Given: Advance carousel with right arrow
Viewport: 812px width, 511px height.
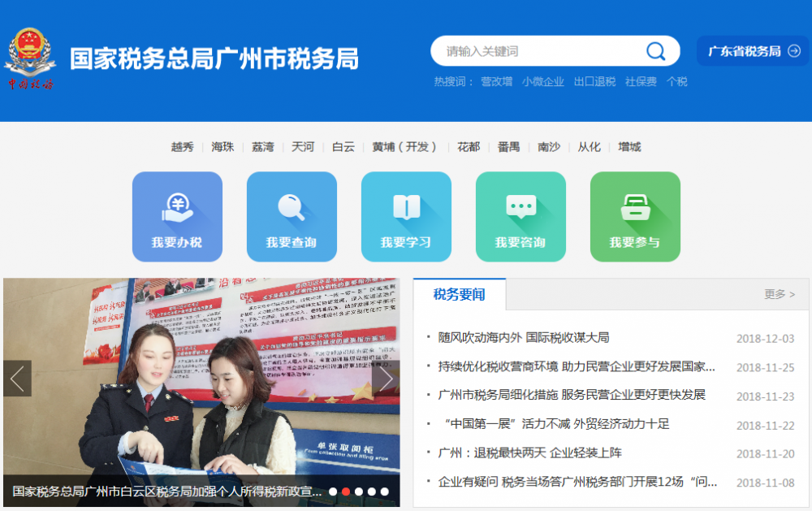Looking at the screenshot, I should click(x=386, y=379).
